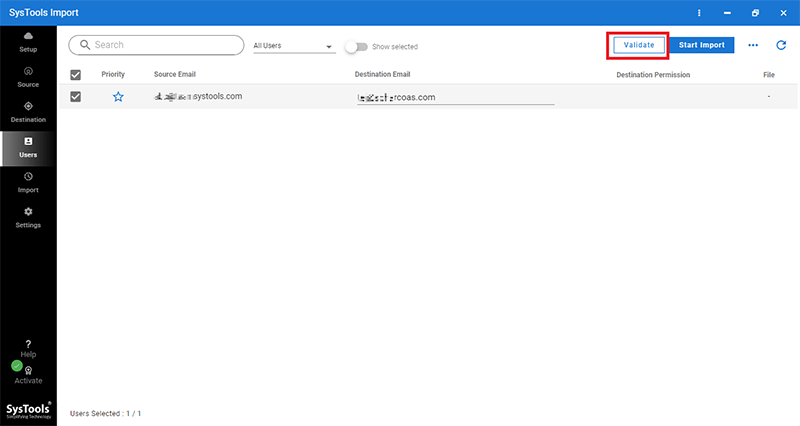The width and height of the screenshot is (800, 426).
Task: Restore the window using title bar button
Action: pyautogui.click(x=755, y=13)
